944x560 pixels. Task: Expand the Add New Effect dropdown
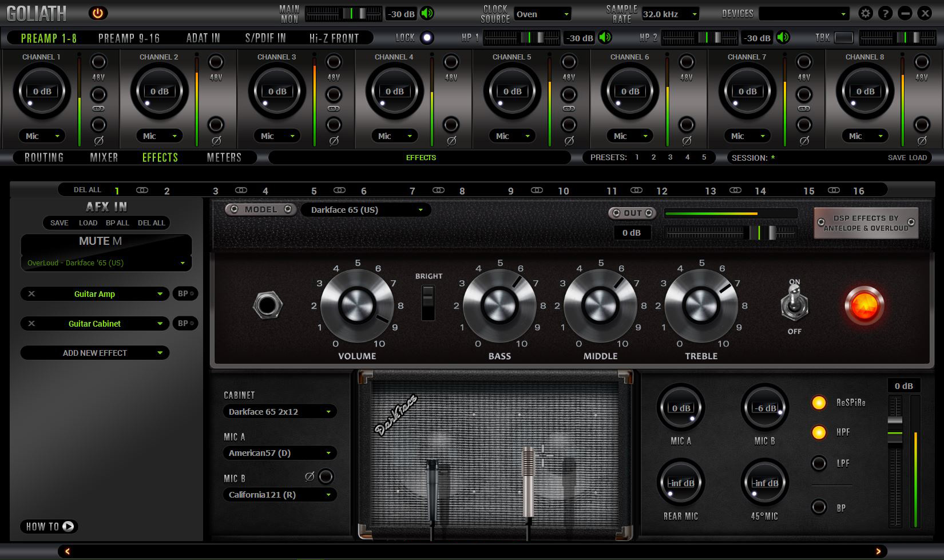click(x=95, y=353)
